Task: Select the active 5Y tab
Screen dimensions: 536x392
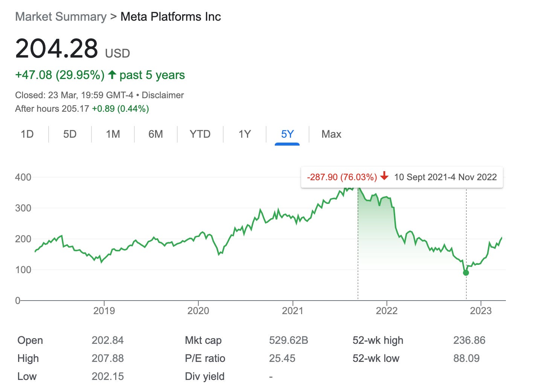Action: pos(287,134)
